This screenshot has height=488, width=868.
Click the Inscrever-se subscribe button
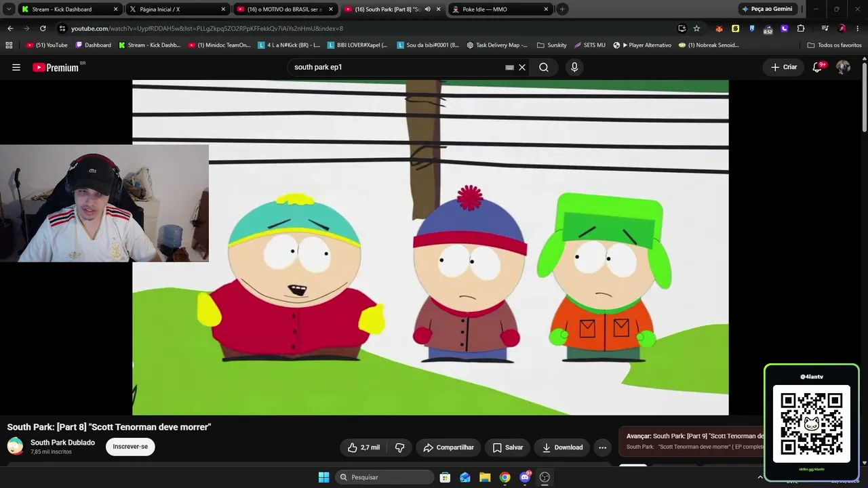coord(130,447)
